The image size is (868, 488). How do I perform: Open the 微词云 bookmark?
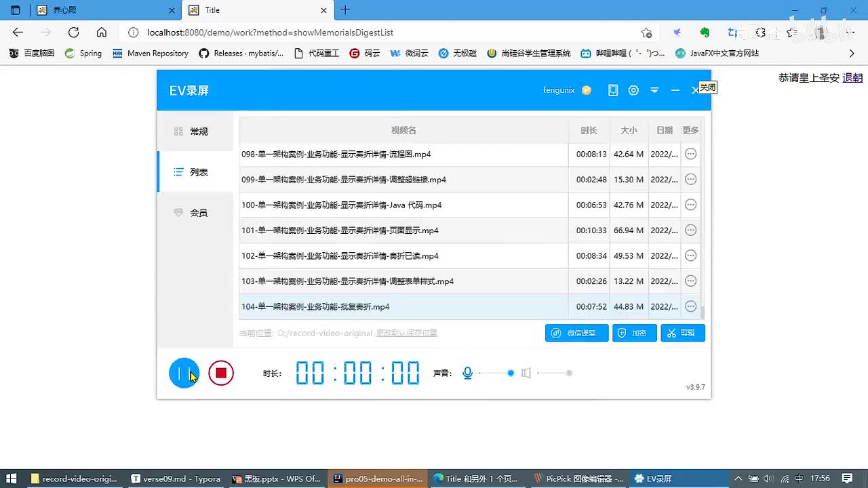(410, 53)
